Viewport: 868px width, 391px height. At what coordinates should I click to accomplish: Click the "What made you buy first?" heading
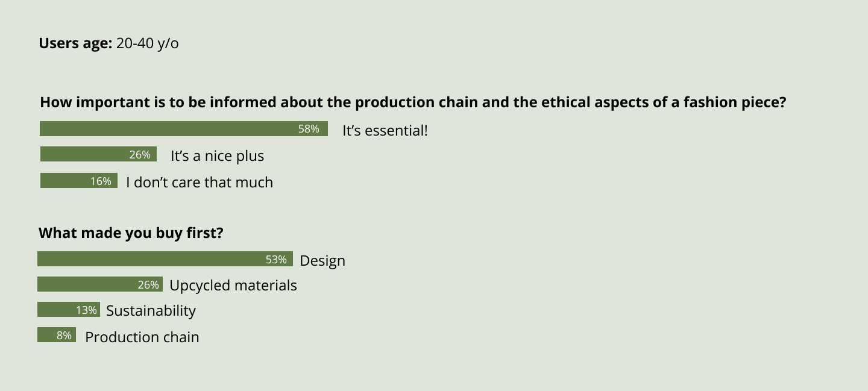point(131,233)
